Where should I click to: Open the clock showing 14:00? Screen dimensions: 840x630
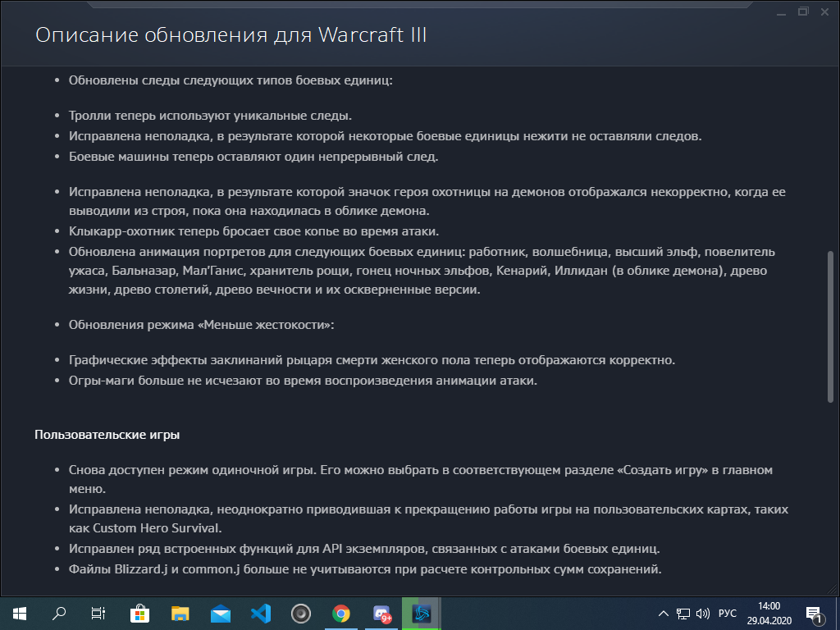[x=769, y=614]
